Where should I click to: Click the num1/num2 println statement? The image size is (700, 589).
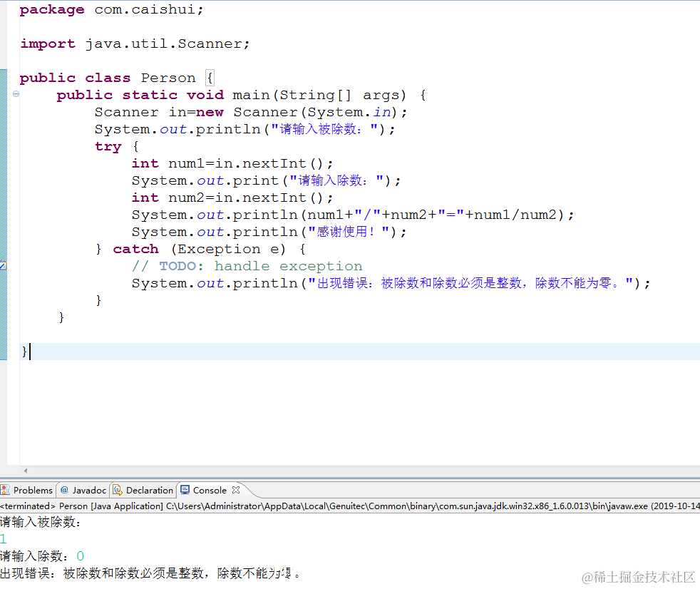(353, 215)
